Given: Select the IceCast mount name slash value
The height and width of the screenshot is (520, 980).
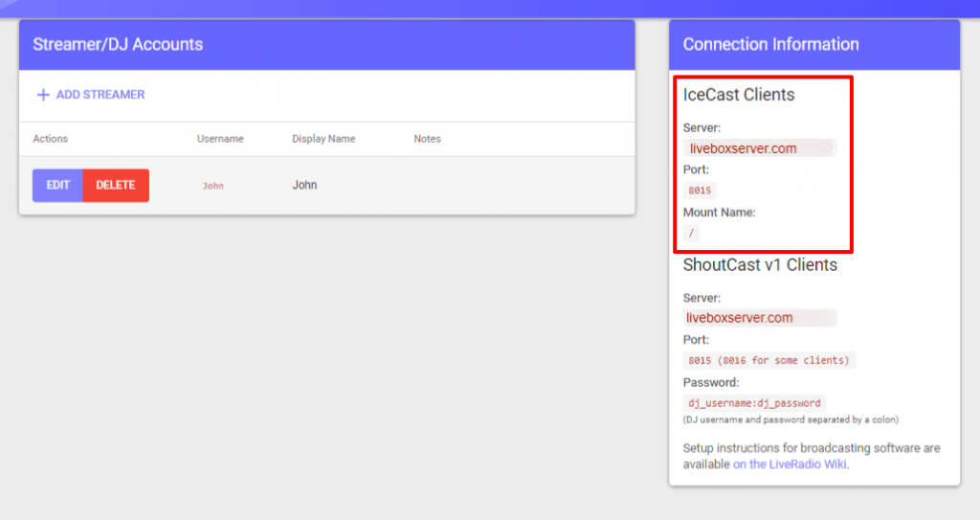Looking at the screenshot, I should [691, 233].
